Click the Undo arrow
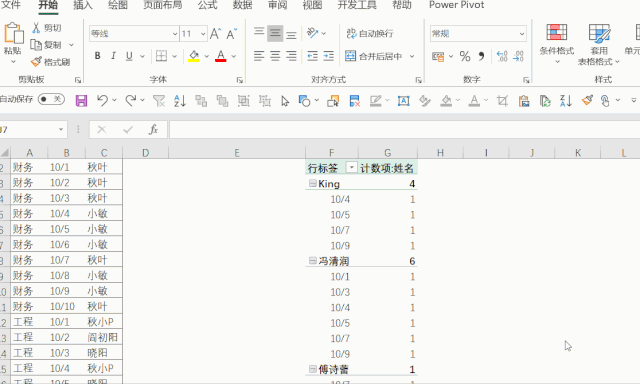The width and height of the screenshot is (640, 384). 102,100
